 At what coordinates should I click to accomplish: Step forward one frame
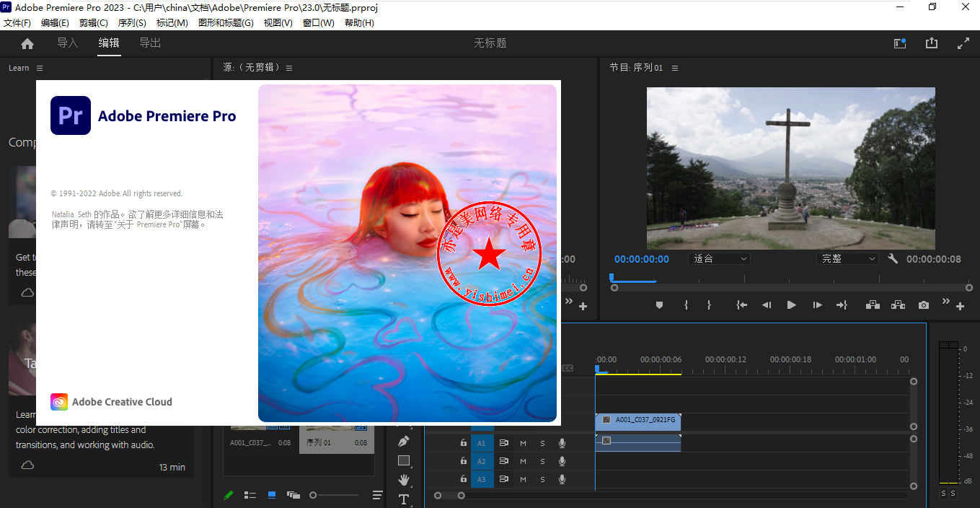click(817, 305)
